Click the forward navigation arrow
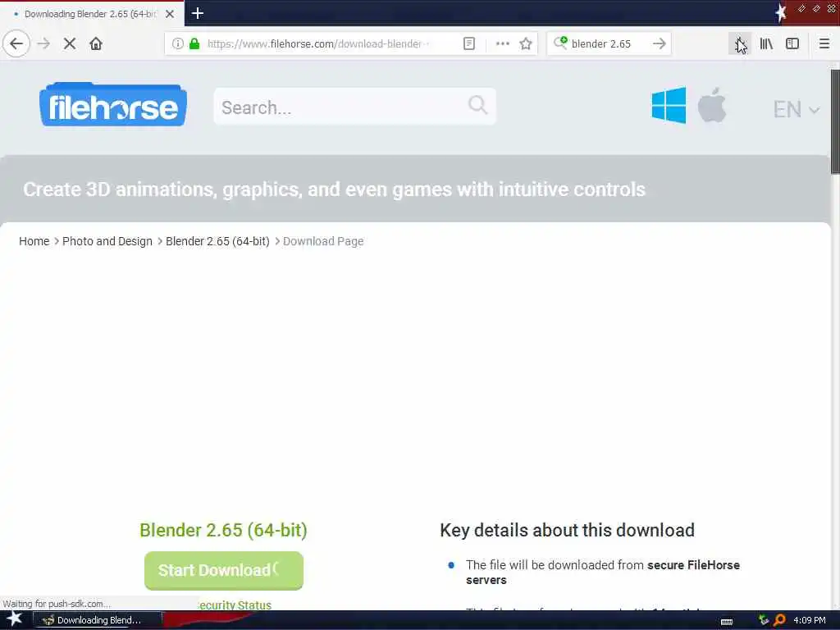 click(44, 43)
